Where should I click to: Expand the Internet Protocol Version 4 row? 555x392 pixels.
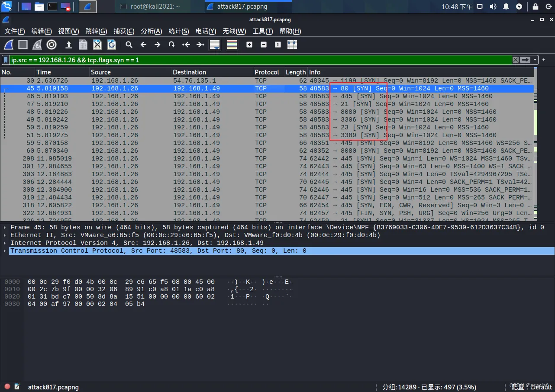5,243
